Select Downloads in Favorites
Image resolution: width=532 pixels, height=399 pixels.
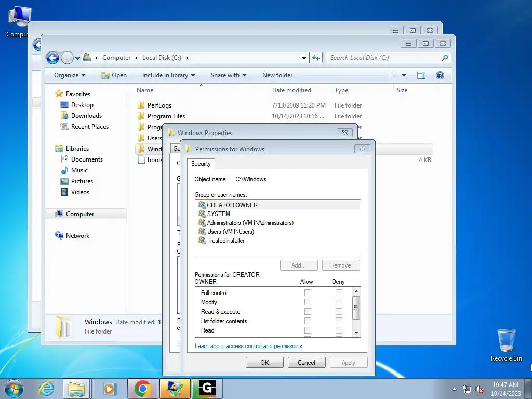click(86, 116)
